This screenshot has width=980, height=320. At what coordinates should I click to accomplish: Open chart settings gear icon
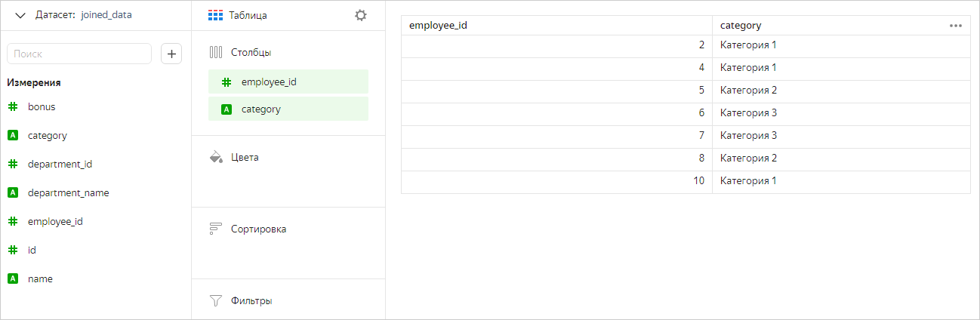pyautogui.click(x=361, y=15)
